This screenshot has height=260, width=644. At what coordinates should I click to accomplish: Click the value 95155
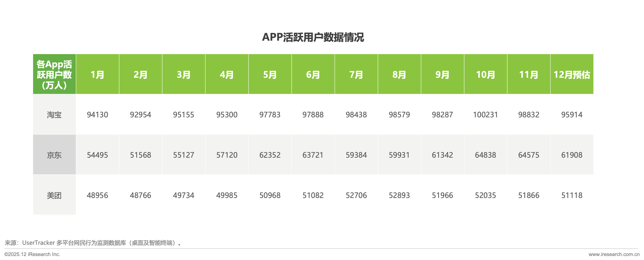[x=184, y=115]
